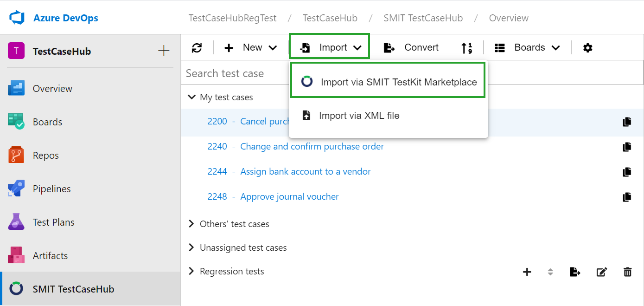Click the refresh icon in toolbar

coord(197,48)
